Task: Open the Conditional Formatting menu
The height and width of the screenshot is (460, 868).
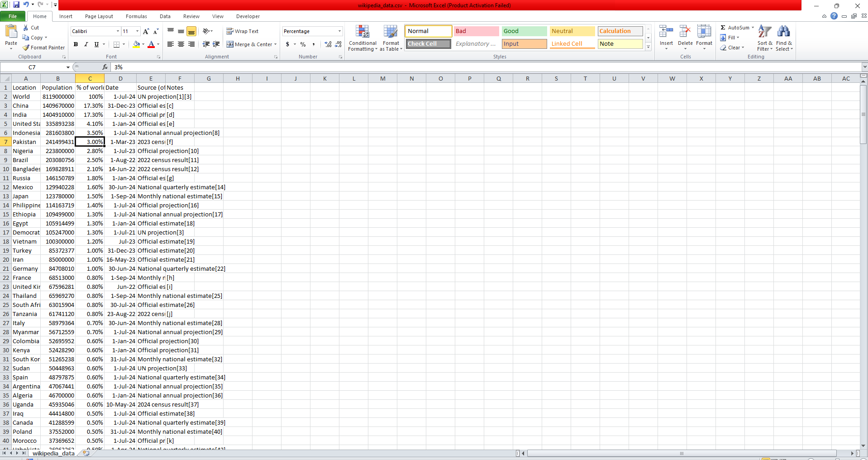Action: tap(362, 38)
